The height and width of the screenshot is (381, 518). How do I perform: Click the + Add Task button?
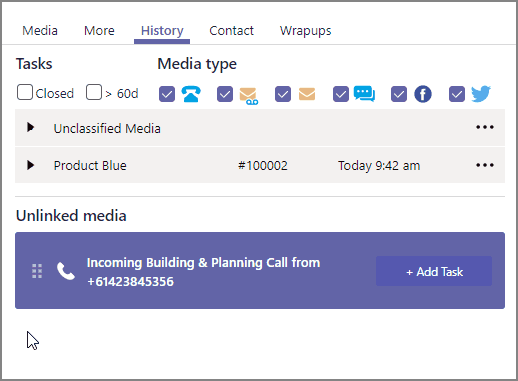pyautogui.click(x=434, y=271)
